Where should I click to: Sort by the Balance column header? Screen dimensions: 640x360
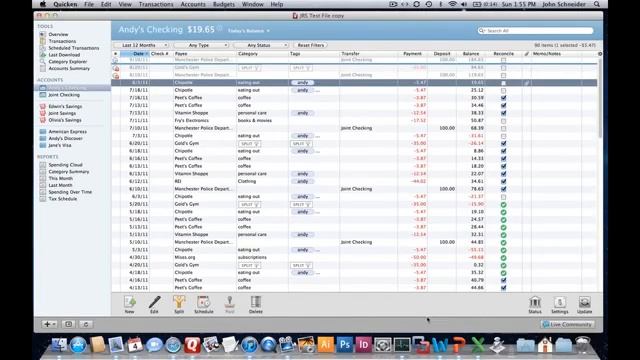click(471, 53)
